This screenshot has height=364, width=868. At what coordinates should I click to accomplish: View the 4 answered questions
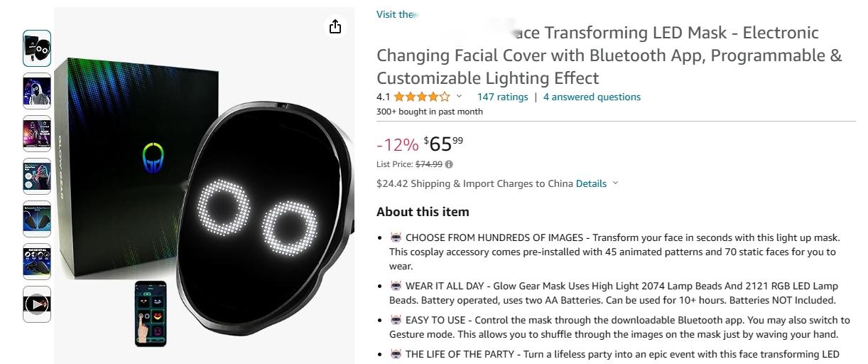pos(592,97)
